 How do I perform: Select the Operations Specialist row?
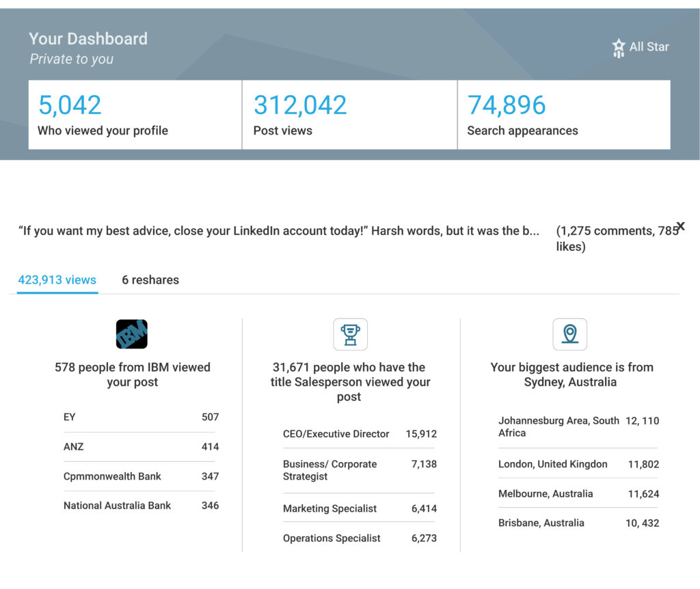[359, 538]
